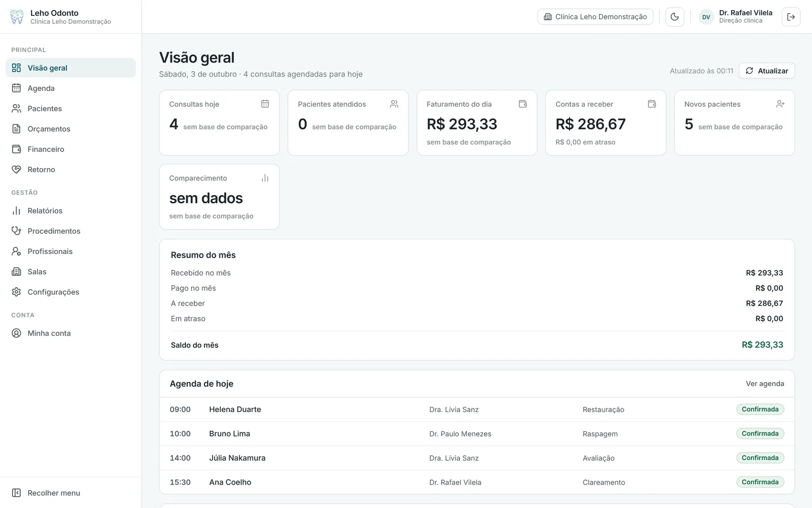Click Confirmada badge for Helena Duarte
812x508 pixels.
pyautogui.click(x=760, y=409)
